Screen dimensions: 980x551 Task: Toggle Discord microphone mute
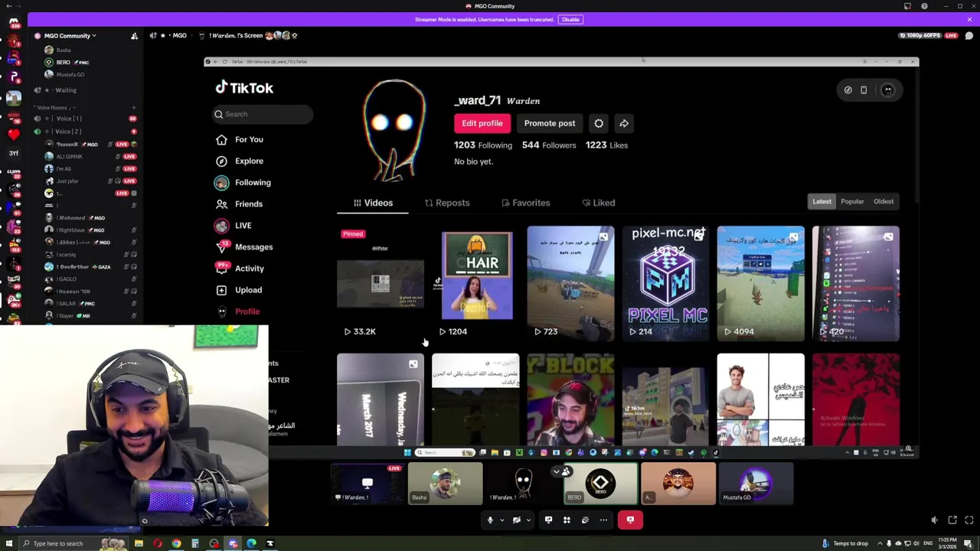point(490,520)
